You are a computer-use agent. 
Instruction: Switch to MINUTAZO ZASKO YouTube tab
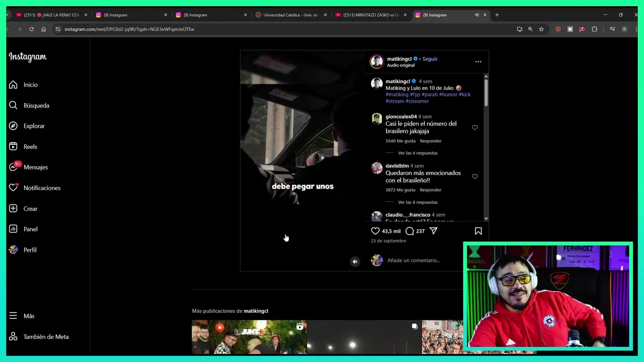coord(371,15)
